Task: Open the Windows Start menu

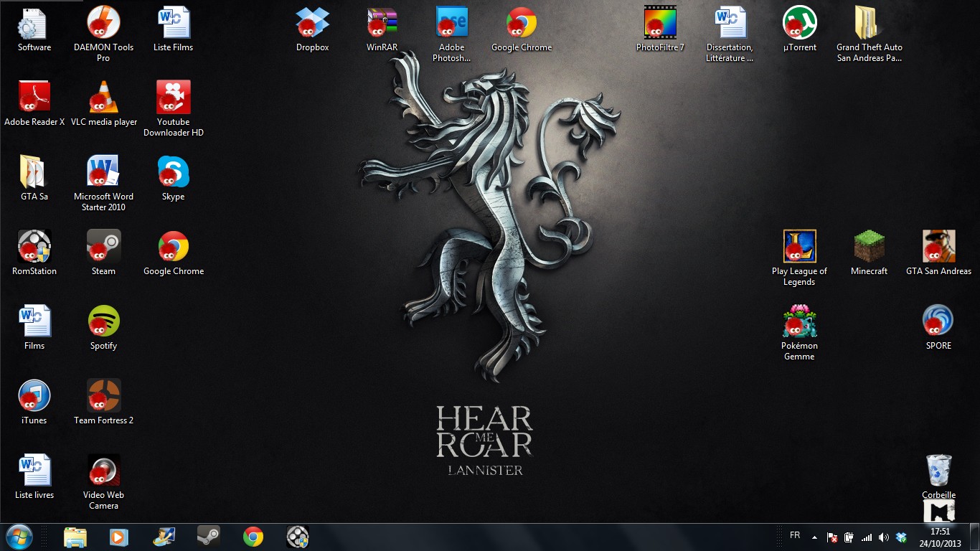Action: [x=19, y=537]
